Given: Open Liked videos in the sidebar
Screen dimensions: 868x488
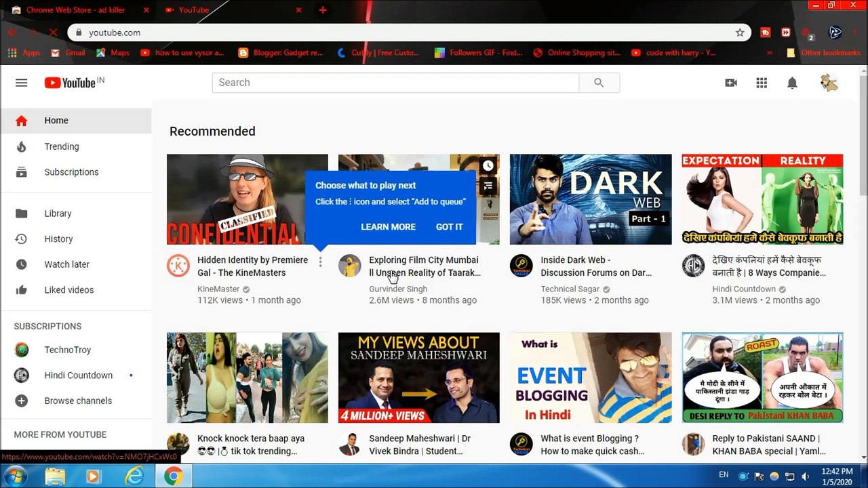Looking at the screenshot, I should coord(76,290).
